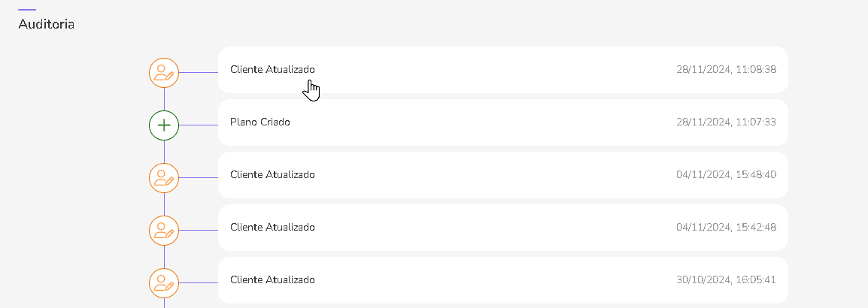Select the Cliente Atualizado label dated 04/11/2024, 15:42:48
The height and width of the screenshot is (308, 868).
click(x=272, y=228)
